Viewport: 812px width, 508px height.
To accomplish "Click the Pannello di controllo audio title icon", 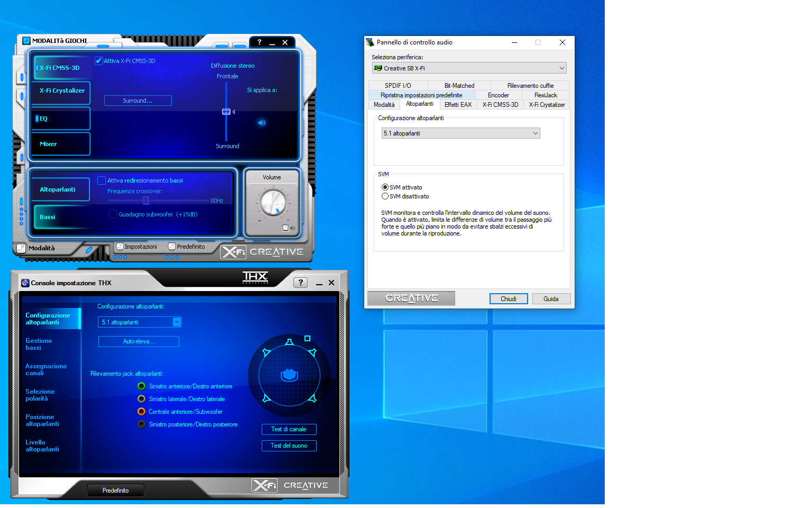I will click(x=370, y=42).
